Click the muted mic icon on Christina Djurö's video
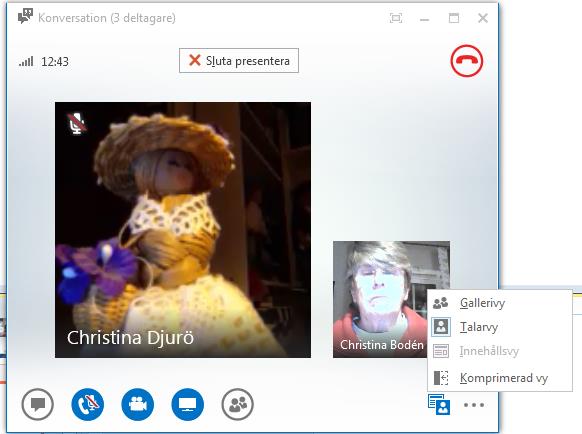Image resolution: width=582 pixels, height=434 pixels. [x=77, y=124]
